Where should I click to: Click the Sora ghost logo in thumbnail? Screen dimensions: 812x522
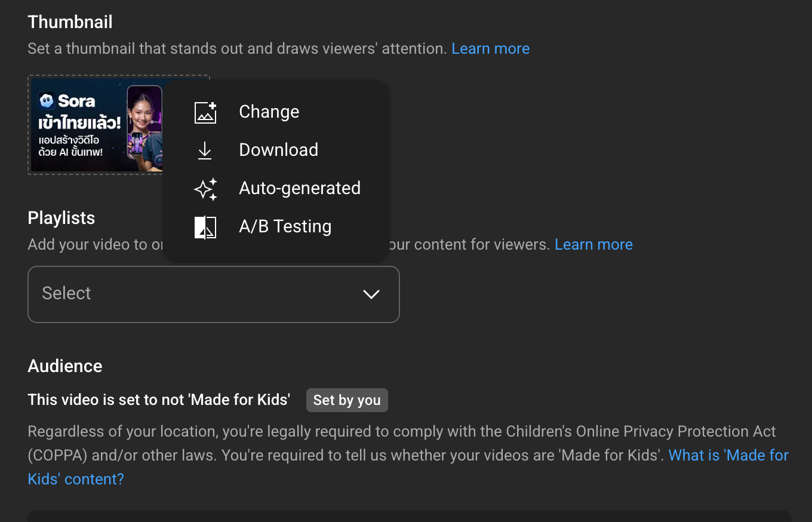(47, 100)
